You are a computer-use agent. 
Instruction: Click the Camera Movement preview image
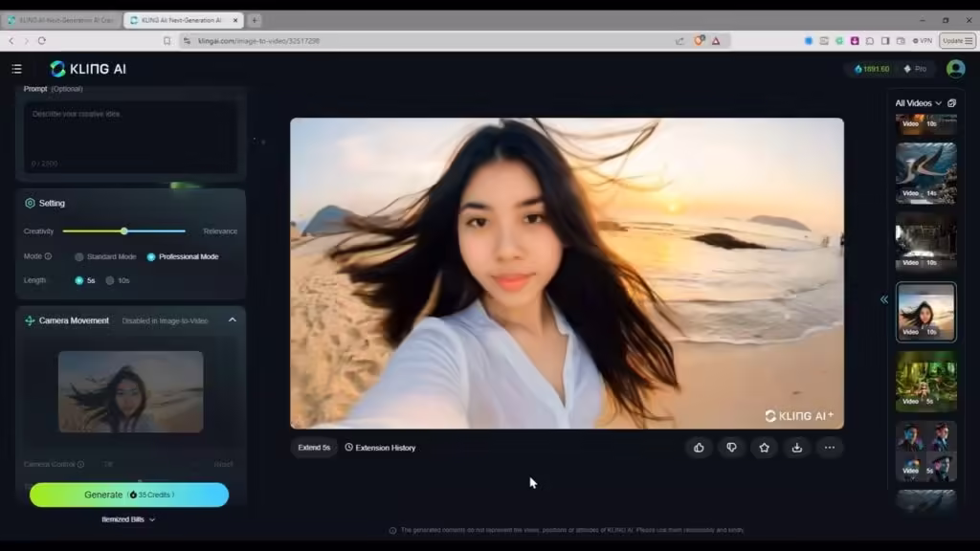(130, 391)
